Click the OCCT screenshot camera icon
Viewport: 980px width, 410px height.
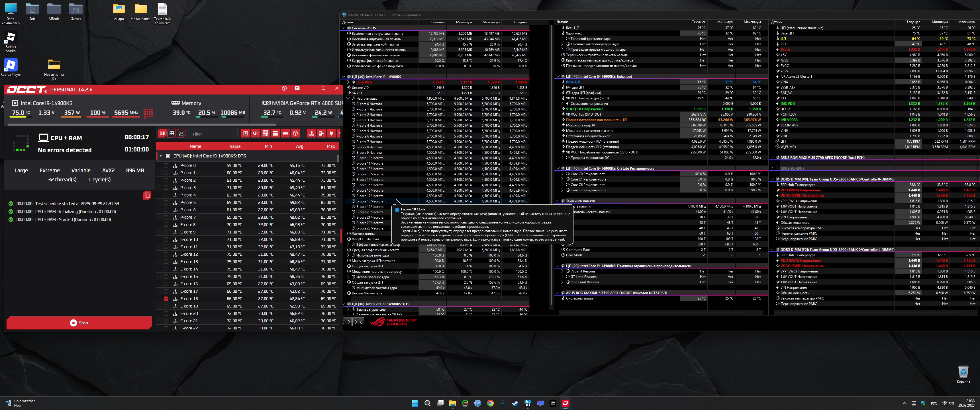click(297, 88)
